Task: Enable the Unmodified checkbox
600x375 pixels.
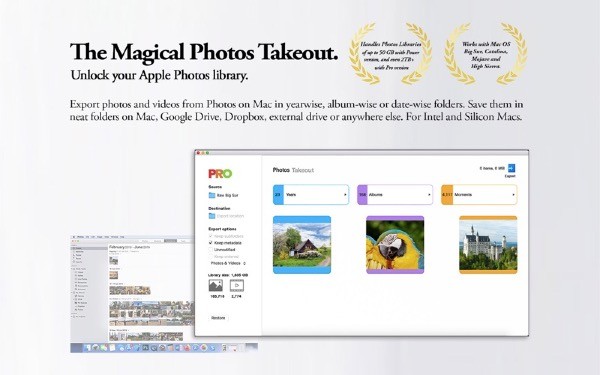Action: point(210,249)
